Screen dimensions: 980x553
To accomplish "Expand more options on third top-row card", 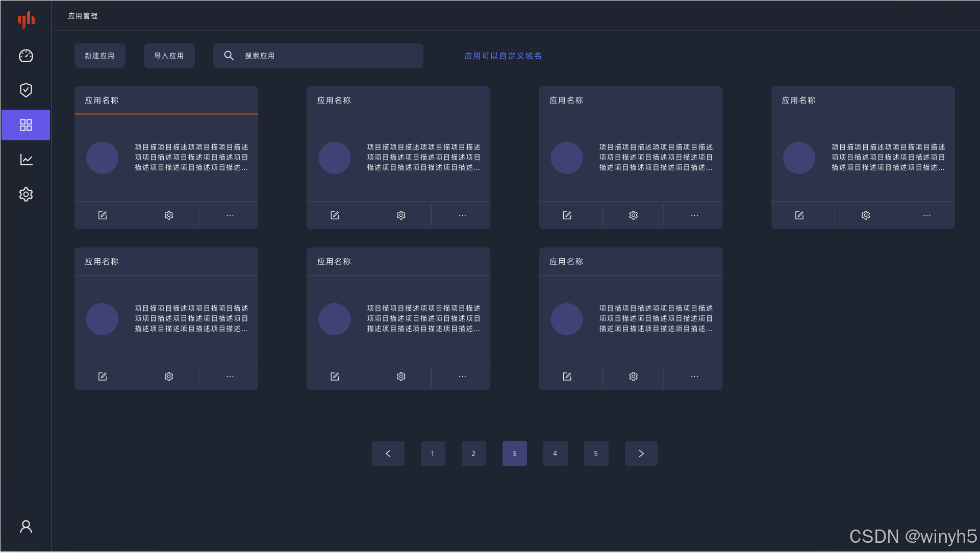I will [x=694, y=215].
